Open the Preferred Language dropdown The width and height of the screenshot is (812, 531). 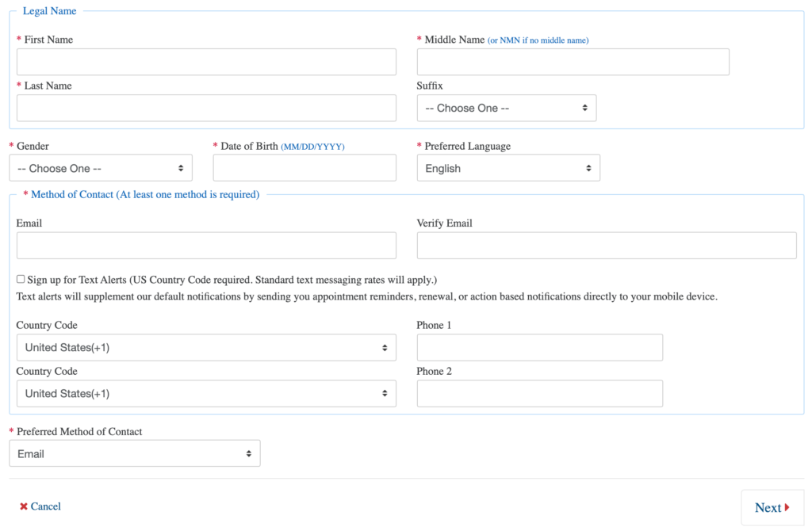point(508,168)
